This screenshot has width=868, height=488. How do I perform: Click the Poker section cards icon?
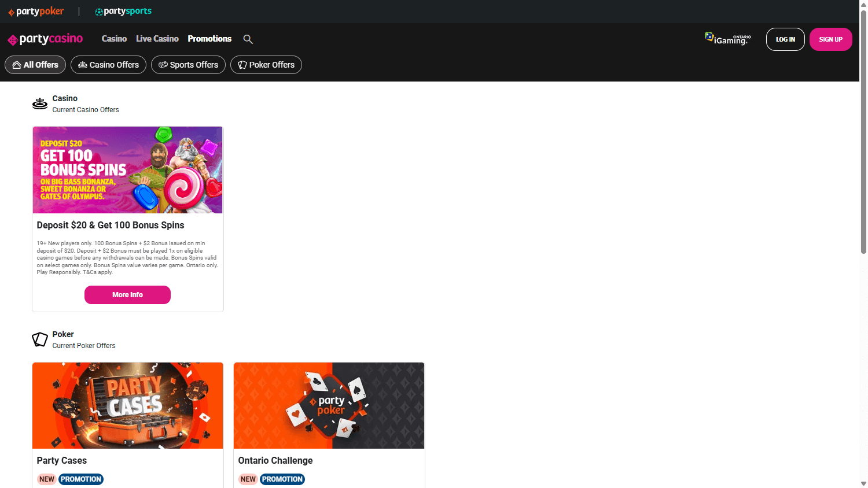click(x=40, y=339)
